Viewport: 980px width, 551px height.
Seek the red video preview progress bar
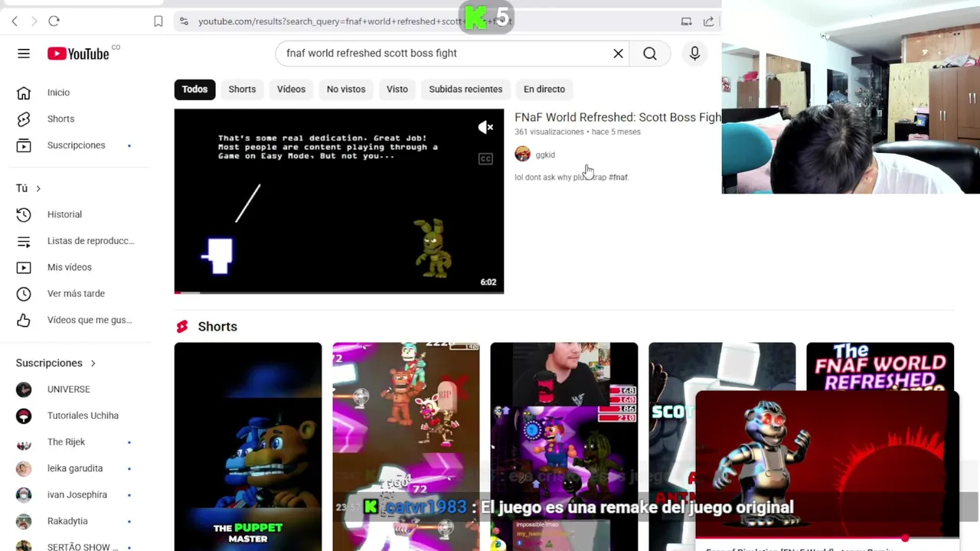[x=339, y=292]
